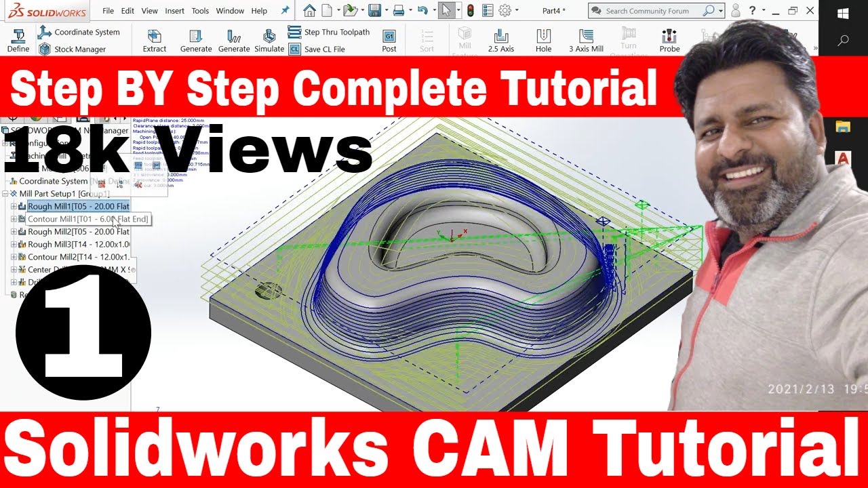Click the Generate Operation Plan icon
Screen dimensions: 868x488
point(196,41)
